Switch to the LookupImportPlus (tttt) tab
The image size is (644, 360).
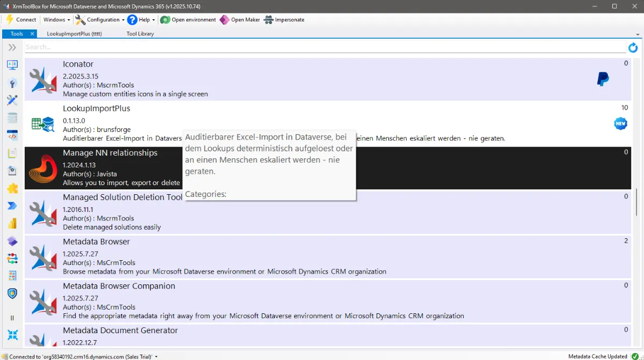(x=74, y=34)
